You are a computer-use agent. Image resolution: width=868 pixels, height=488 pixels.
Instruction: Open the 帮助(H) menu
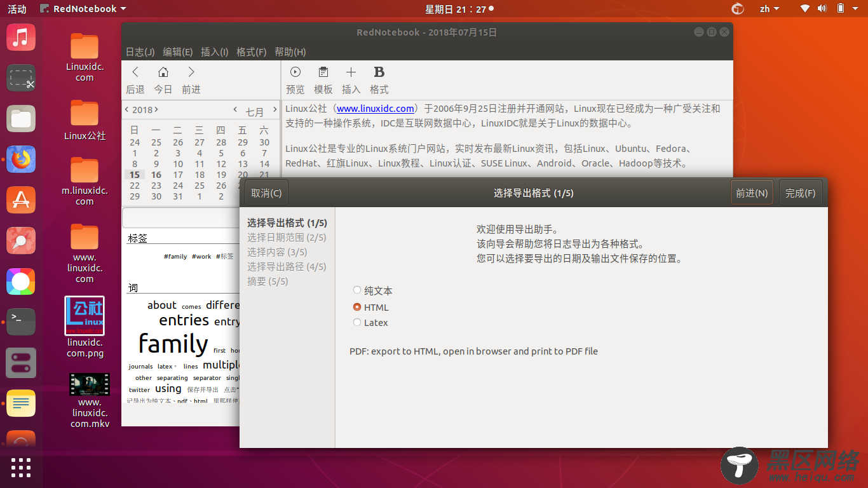[x=290, y=52]
